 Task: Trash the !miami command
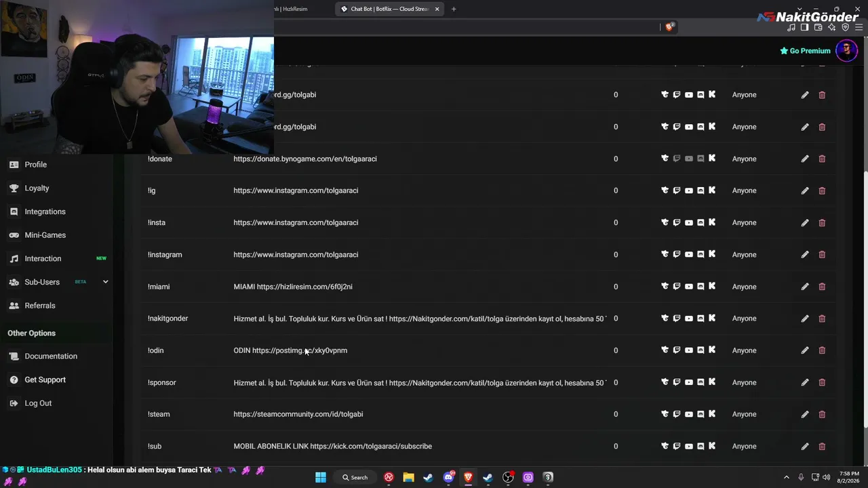click(x=822, y=287)
